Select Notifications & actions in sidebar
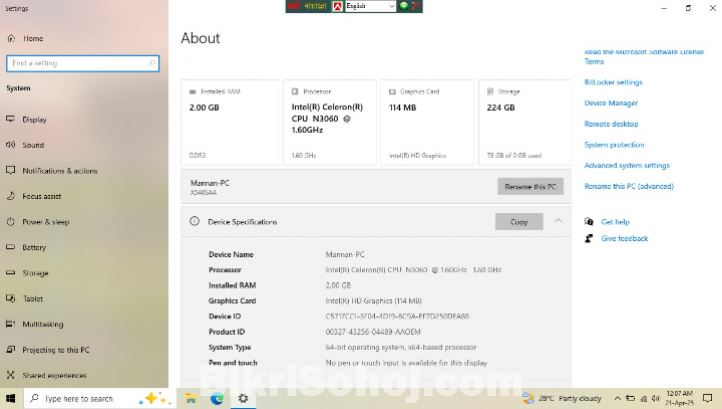The width and height of the screenshot is (722, 409). [x=60, y=170]
